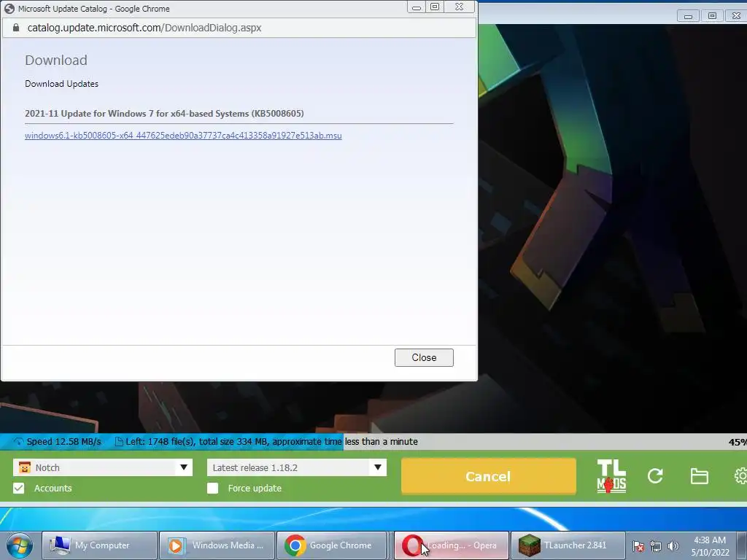
Task: Enable the Force update checkbox
Action: (x=212, y=488)
